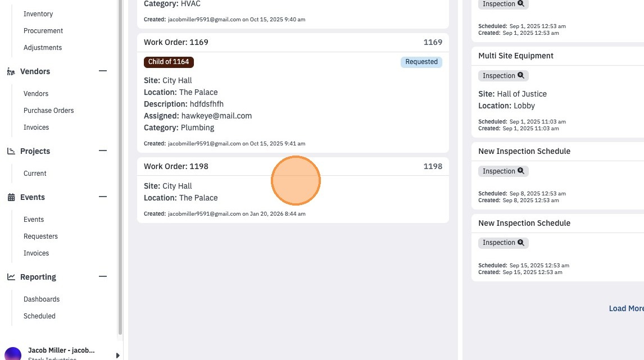Viewport: 644px width, 360px height.
Task: Click the sidebar vertical scrollbar
Action: coord(120,167)
